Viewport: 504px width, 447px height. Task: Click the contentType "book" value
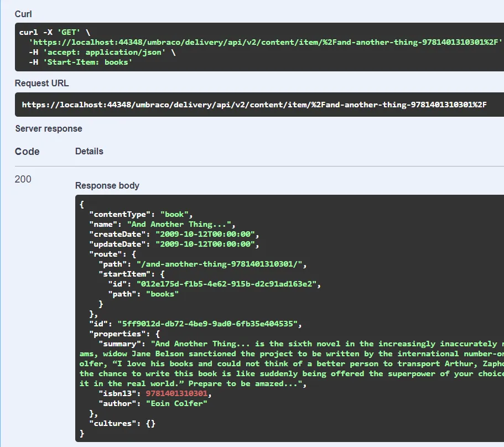pos(176,214)
